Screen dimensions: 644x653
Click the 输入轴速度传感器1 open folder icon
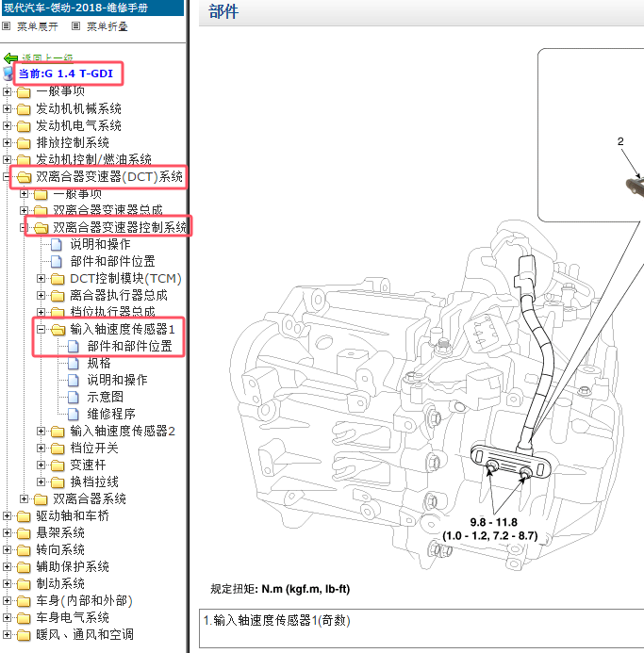[x=58, y=330]
